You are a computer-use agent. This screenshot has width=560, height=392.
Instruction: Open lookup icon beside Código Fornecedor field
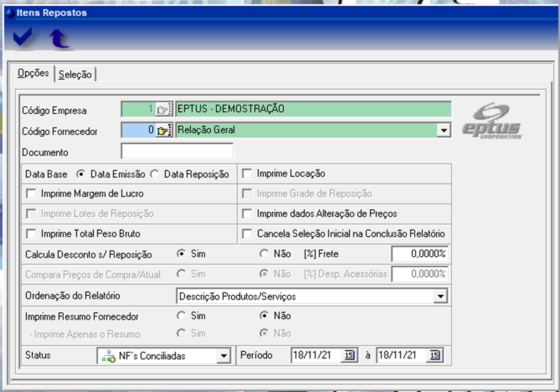pos(164,131)
